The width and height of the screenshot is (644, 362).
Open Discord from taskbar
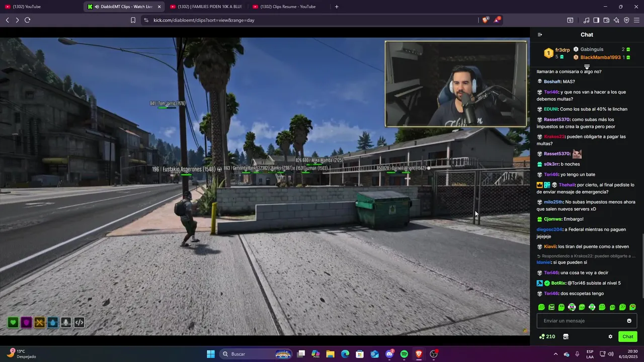tap(389, 354)
